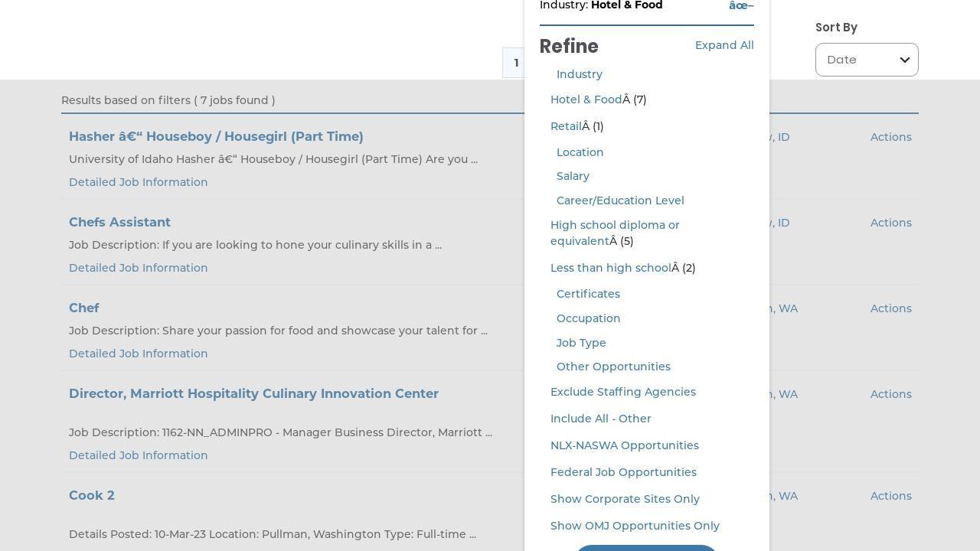
Task: Open Director, Marriott Hospitality Culinary Innovation Center job
Action: [x=253, y=393]
